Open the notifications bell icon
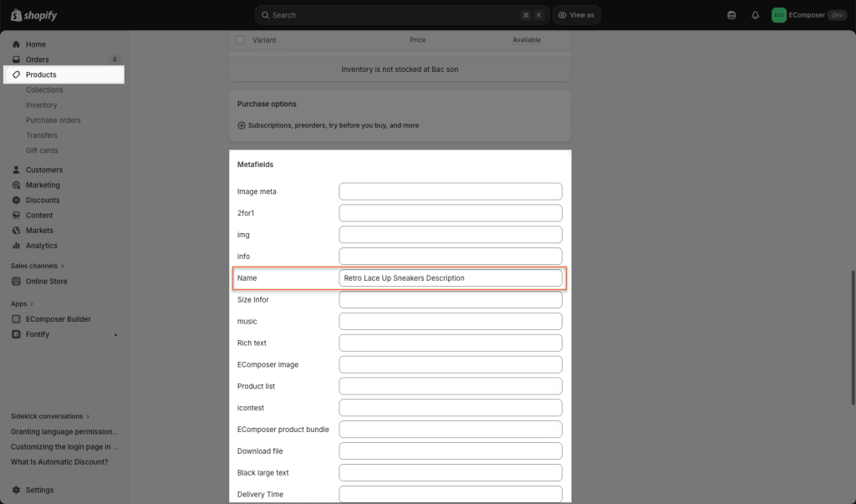856x504 pixels. click(756, 15)
